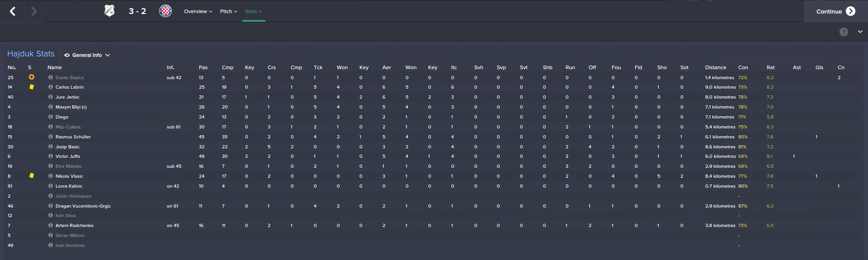This screenshot has width=868, height=260.
Task: Click the forward navigation arrow
Action: coord(34,11)
